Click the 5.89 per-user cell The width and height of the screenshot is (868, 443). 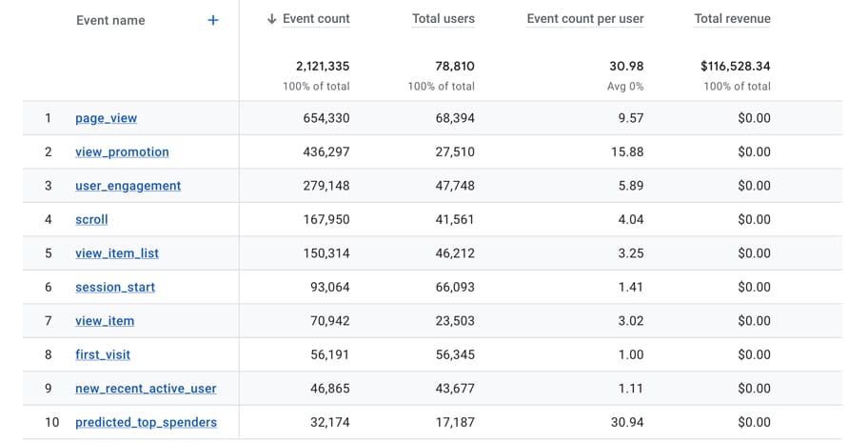click(x=631, y=186)
